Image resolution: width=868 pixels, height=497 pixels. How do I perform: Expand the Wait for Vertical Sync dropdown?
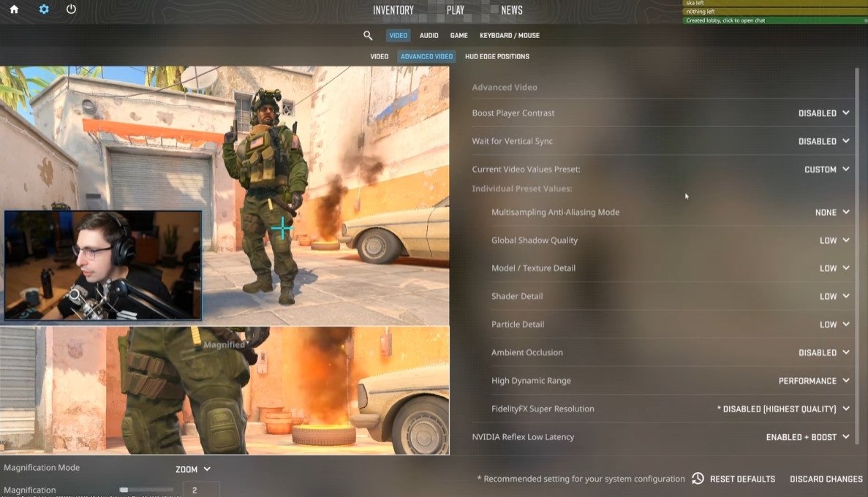pos(823,141)
